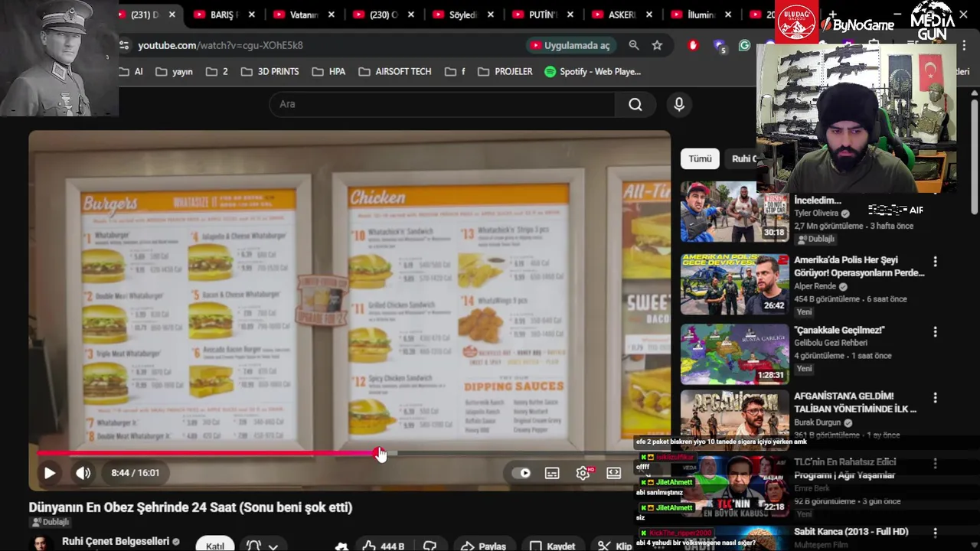Close the 'Vatanın' browser tab
Screen dimensions: 980x551
tap(332, 15)
